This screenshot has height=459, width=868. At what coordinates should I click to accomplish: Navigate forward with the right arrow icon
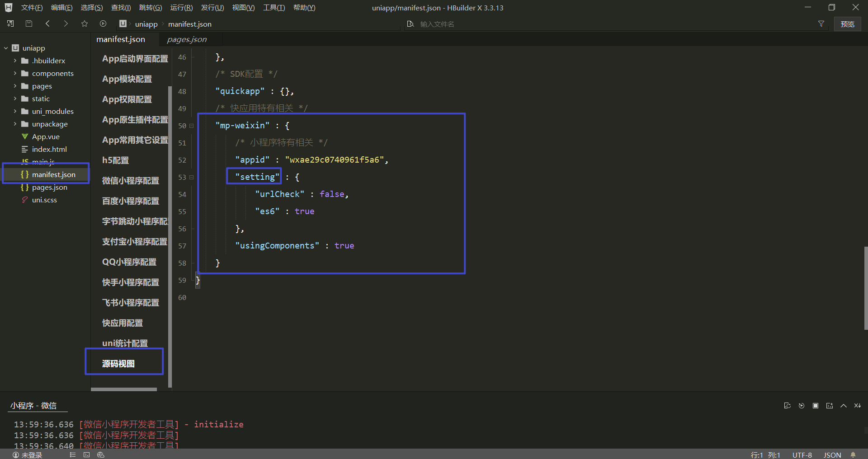click(66, 23)
